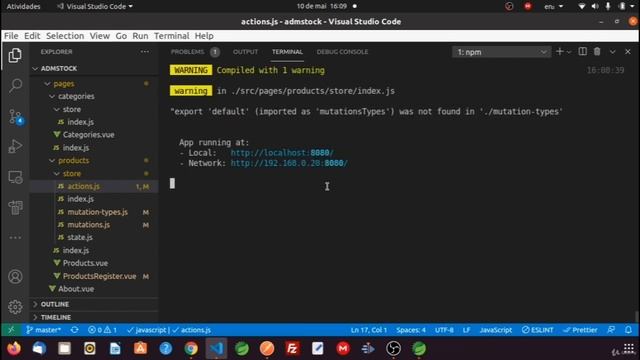
Task: Click ESLINT status bar item
Action: point(538,330)
